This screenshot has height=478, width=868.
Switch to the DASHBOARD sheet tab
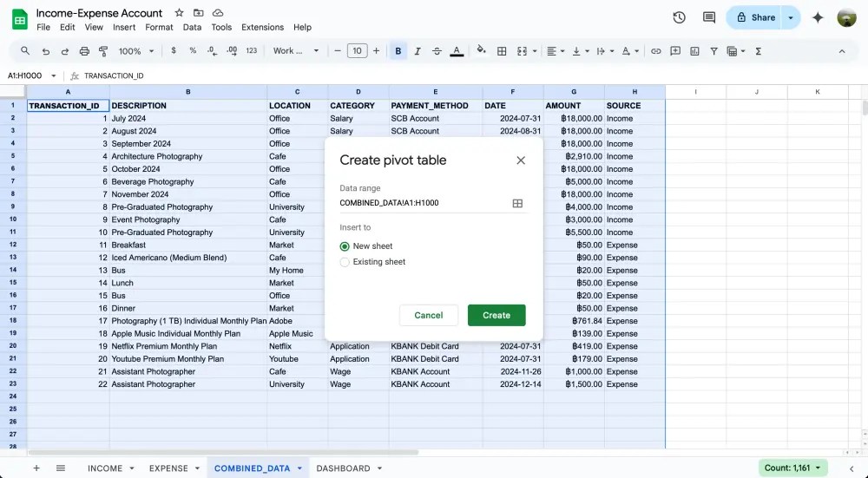pos(343,468)
